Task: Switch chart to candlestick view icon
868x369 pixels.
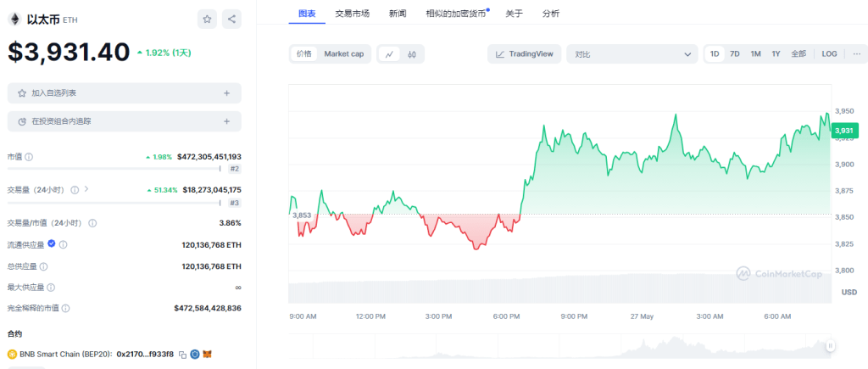Action: tap(412, 53)
